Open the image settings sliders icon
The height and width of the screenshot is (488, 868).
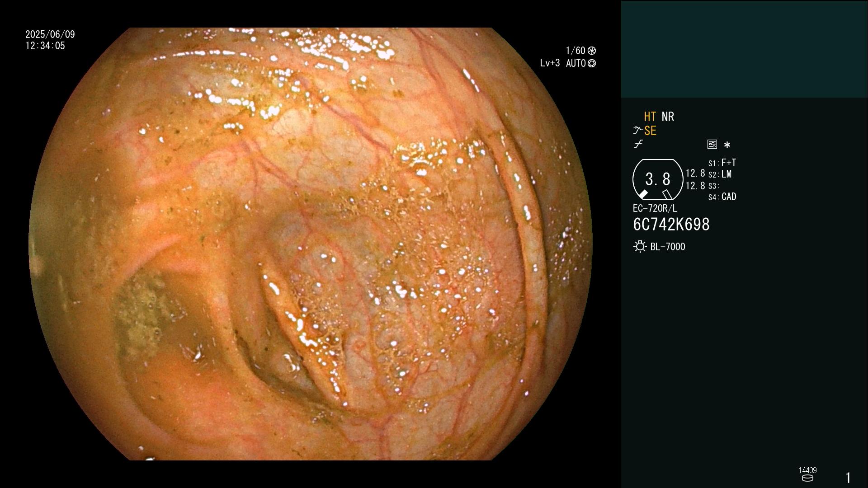tap(712, 144)
